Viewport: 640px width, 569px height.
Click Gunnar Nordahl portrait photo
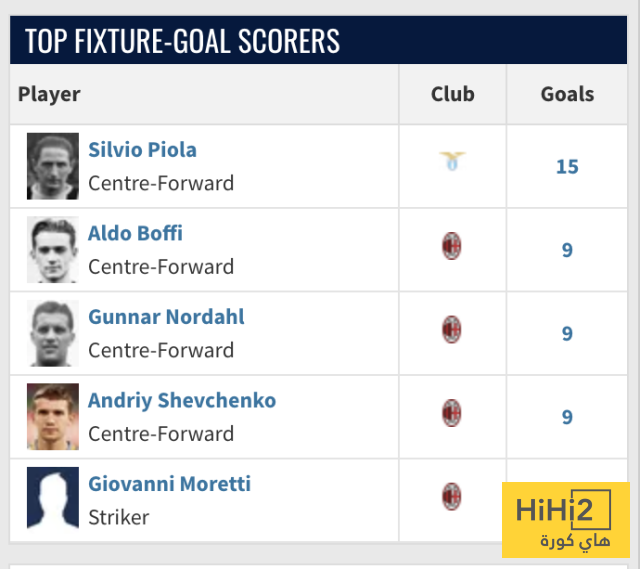(53, 333)
